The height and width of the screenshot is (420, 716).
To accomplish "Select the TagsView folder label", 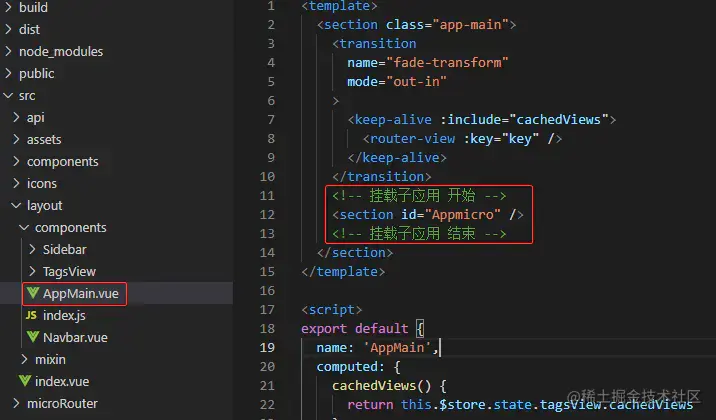I will [x=69, y=271].
